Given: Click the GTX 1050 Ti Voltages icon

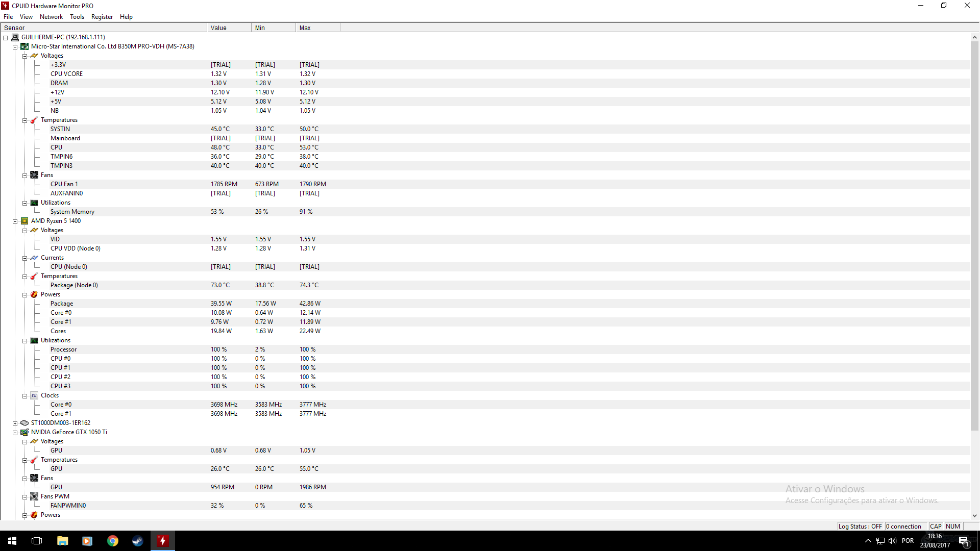Looking at the screenshot, I should click(x=34, y=441).
